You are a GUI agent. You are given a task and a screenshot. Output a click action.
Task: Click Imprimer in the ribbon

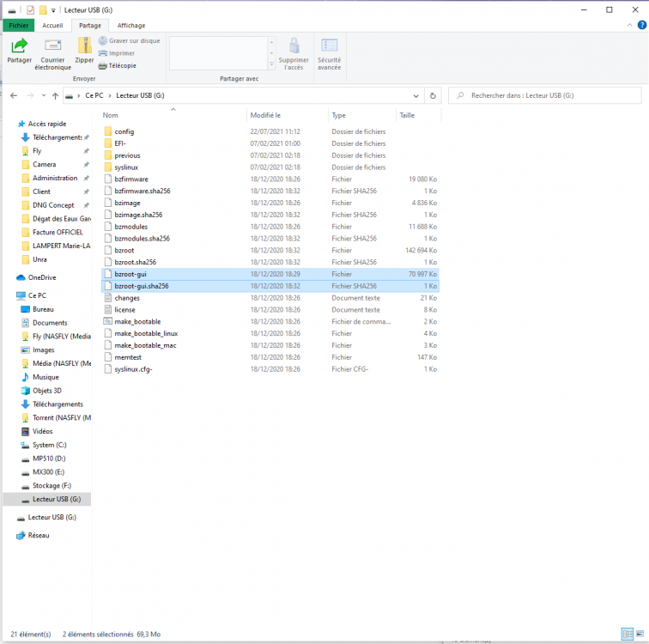click(x=117, y=53)
